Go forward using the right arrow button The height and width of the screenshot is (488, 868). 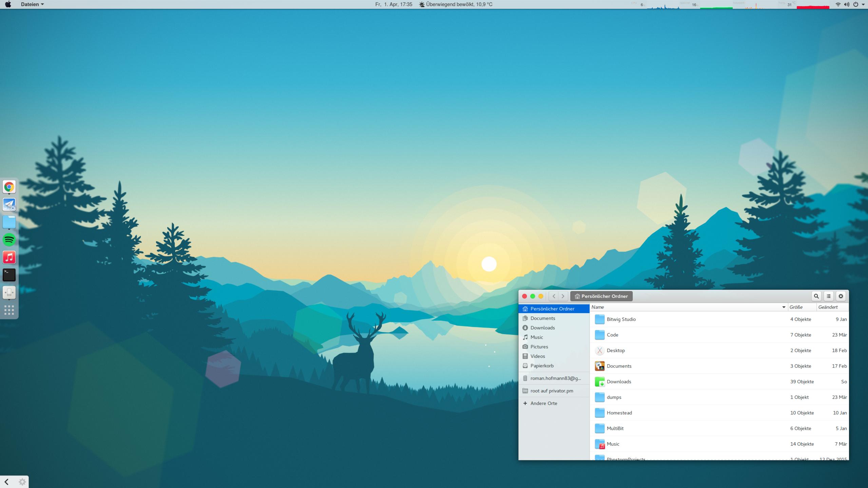pos(563,296)
